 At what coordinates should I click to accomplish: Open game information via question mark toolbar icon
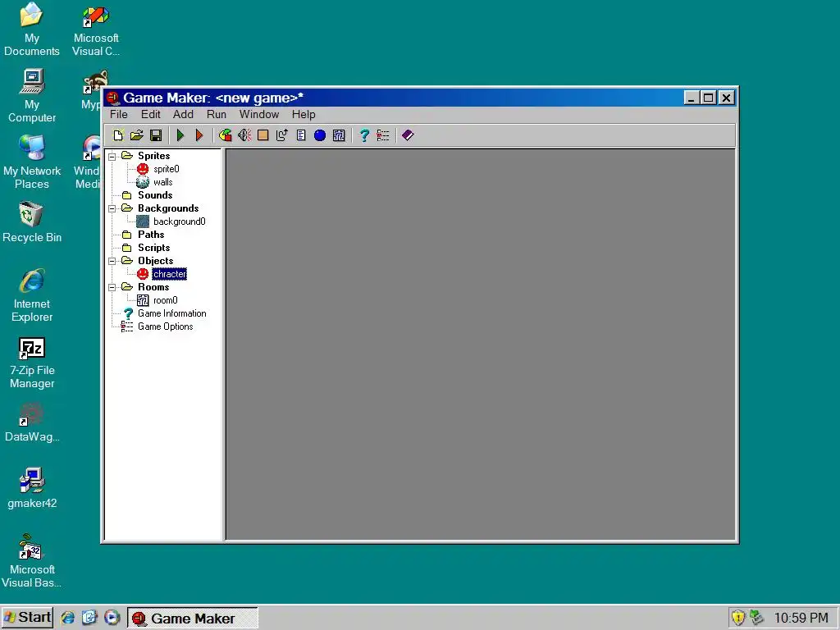coord(364,135)
